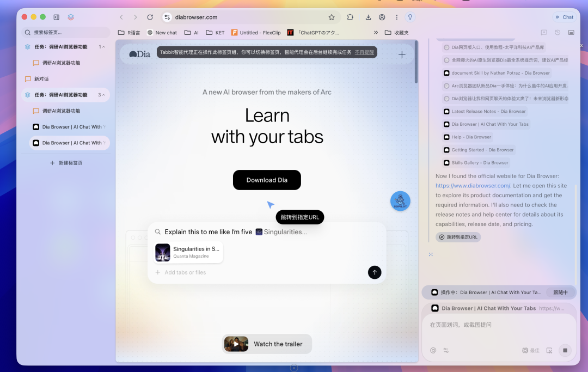Image resolution: width=588 pixels, height=372 pixels.
Task: Collapse the Chat side panel
Action: tap(564, 17)
